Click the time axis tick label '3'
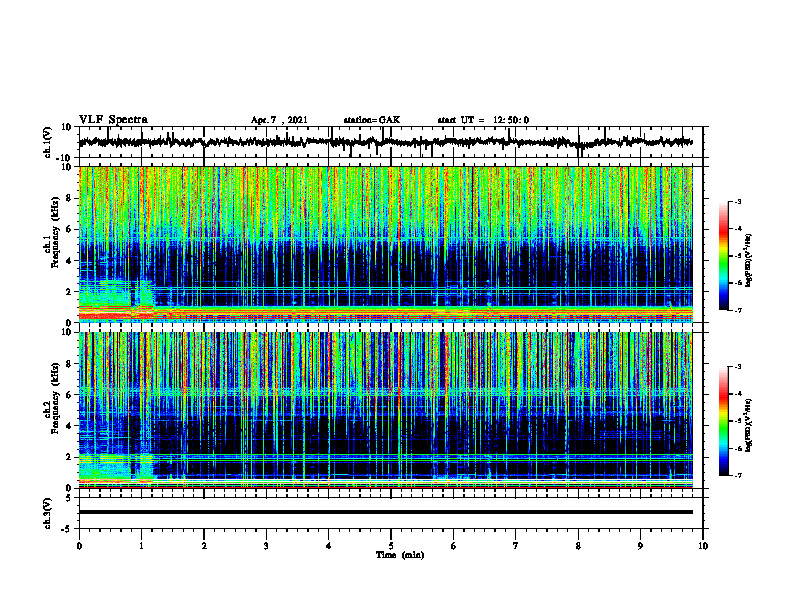 coord(266,546)
